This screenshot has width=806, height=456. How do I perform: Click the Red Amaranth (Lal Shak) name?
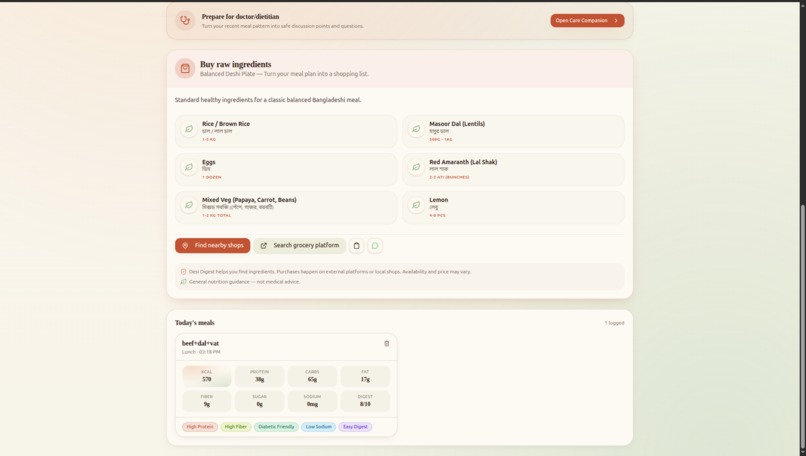coord(463,162)
